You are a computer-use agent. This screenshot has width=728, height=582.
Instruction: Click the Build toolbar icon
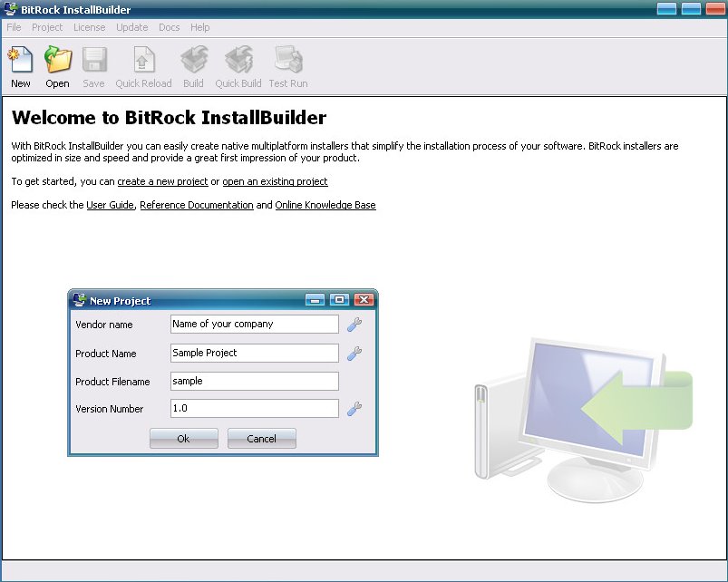(194, 60)
